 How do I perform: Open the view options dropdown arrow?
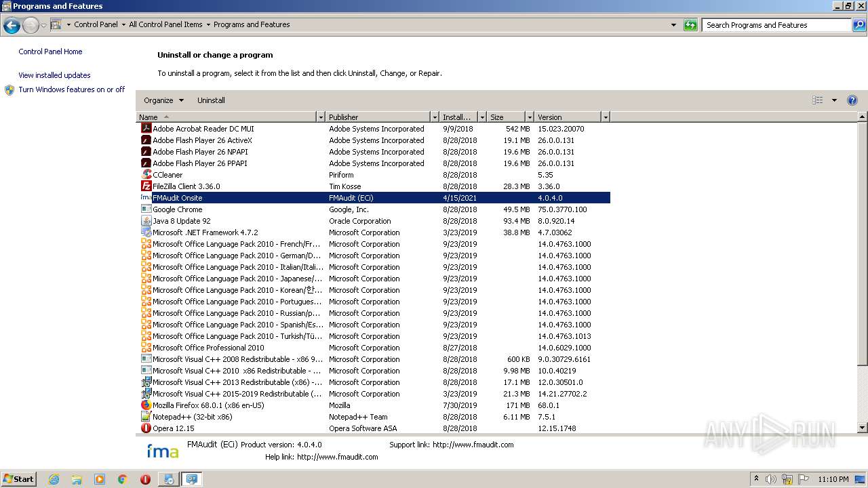834,100
